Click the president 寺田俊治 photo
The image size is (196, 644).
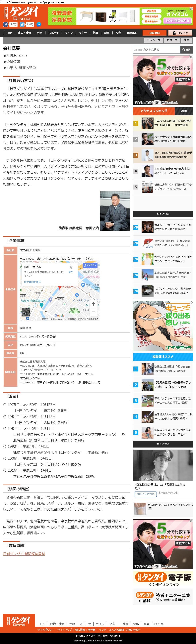pyautogui.click(x=115, y=211)
